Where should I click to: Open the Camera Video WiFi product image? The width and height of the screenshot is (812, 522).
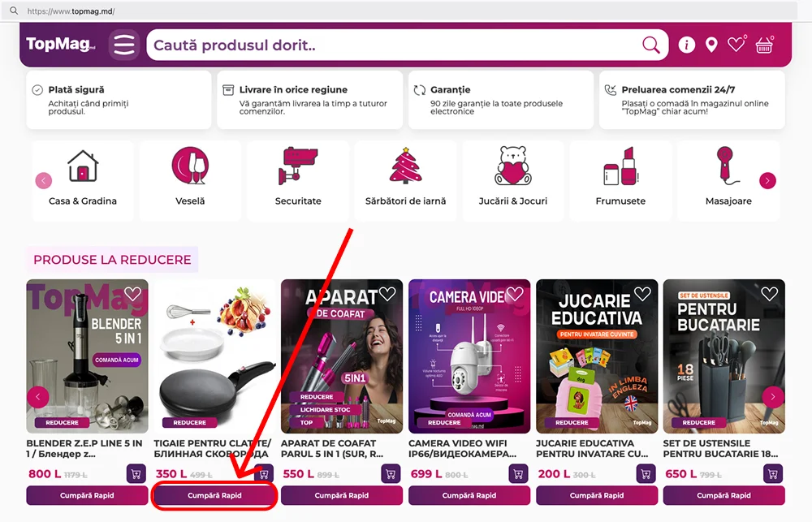point(469,356)
